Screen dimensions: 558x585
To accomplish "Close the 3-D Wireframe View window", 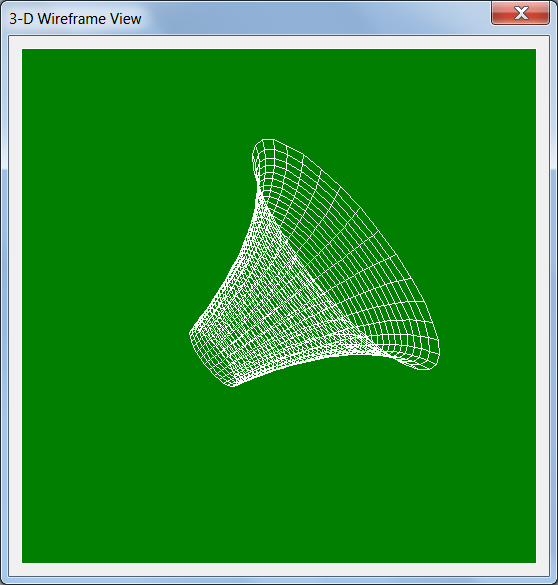I will pos(520,13).
